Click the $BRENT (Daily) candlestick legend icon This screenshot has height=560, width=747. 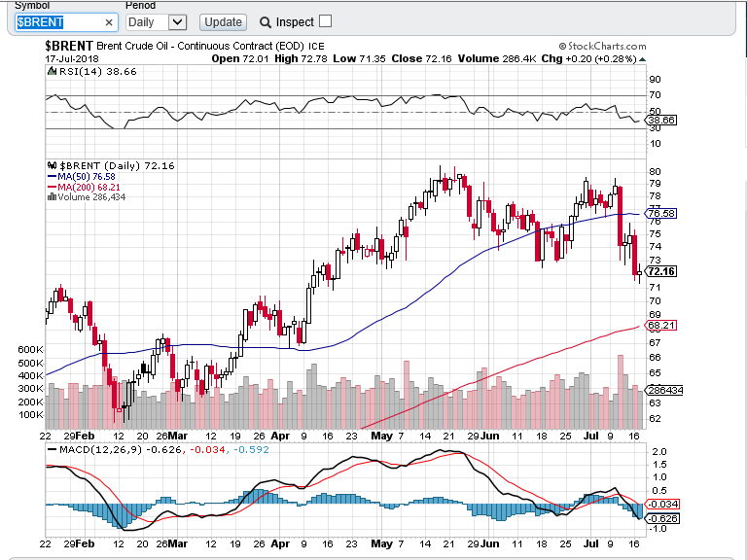pos(52,165)
